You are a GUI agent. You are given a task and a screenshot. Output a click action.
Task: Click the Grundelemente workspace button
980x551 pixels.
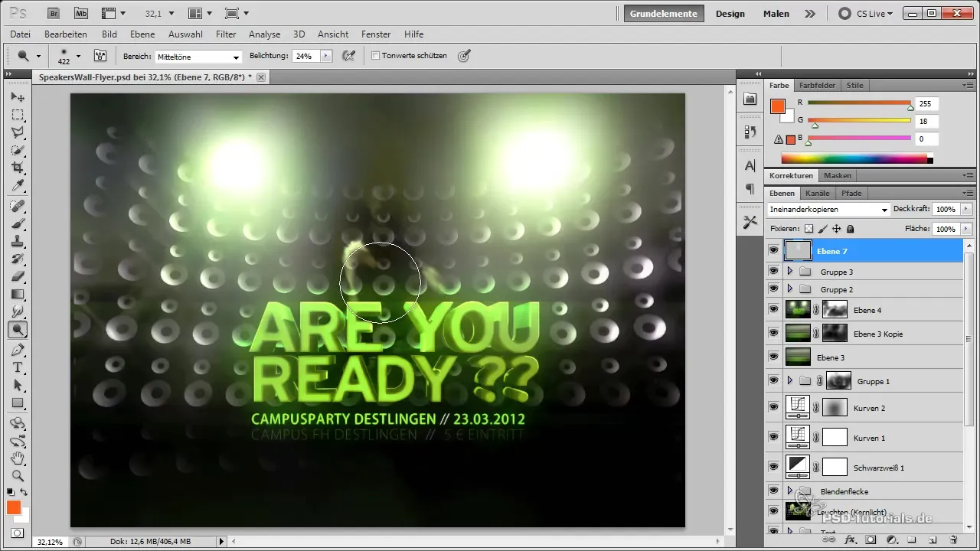665,13
